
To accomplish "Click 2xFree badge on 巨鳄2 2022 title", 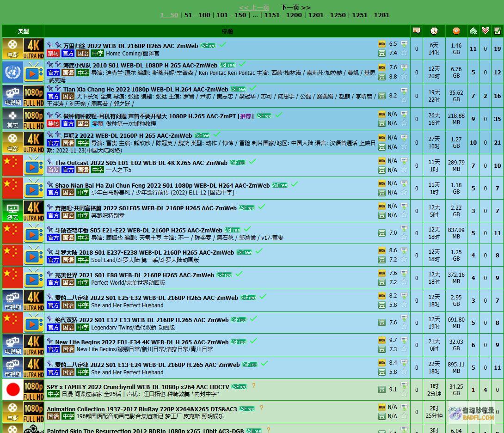I will pyautogui.click(x=202, y=135).
